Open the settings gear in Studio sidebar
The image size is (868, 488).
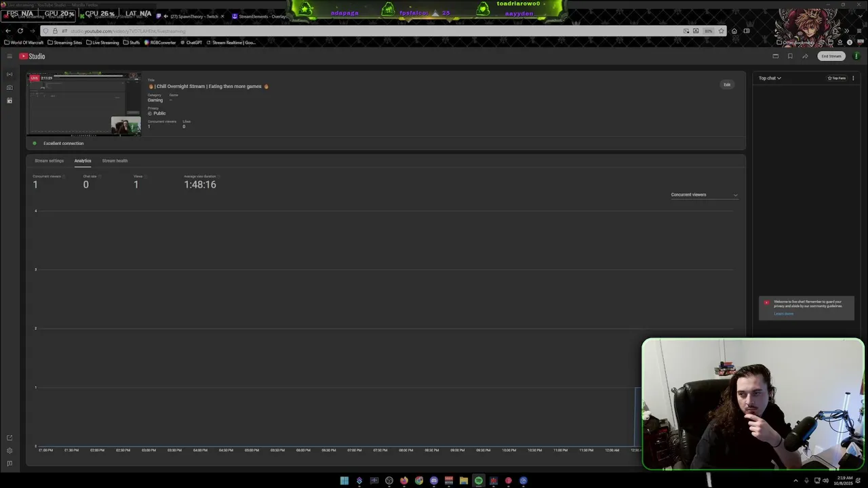pyautogui.click(x=9, y=451)
